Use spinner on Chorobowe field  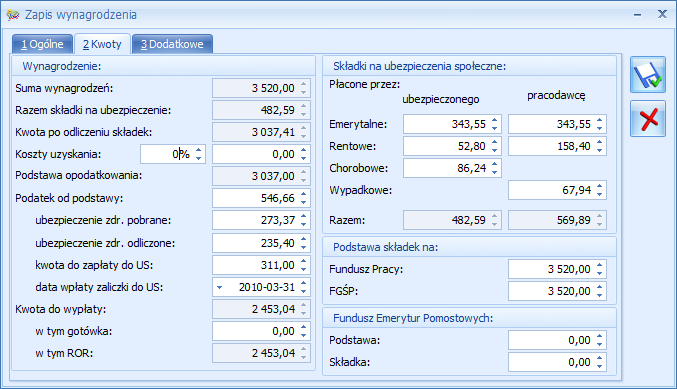495,168
